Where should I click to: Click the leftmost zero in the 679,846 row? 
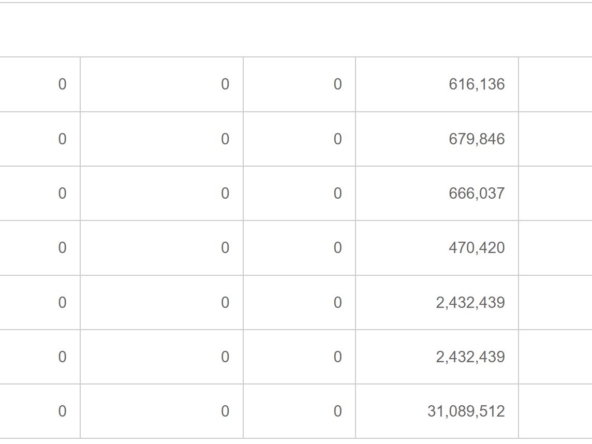coord(40,139)
